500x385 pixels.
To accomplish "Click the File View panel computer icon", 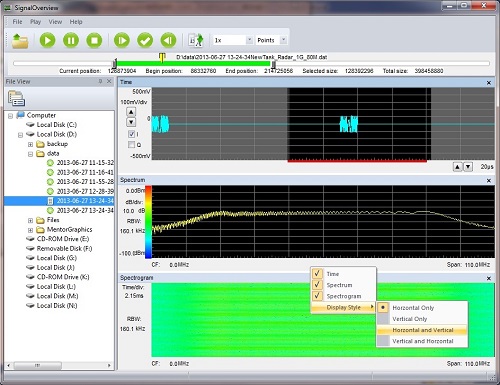I will pyautogui.click(x=16, y=99).
